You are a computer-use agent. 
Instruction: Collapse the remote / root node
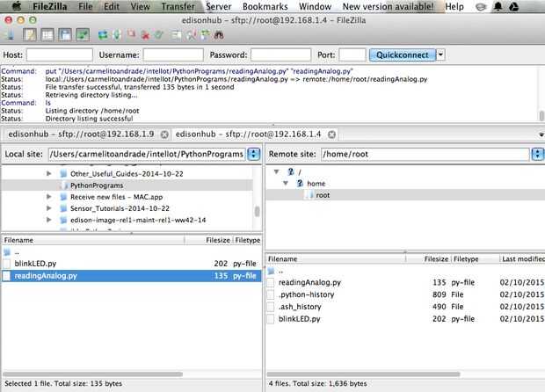coord(276,171)
